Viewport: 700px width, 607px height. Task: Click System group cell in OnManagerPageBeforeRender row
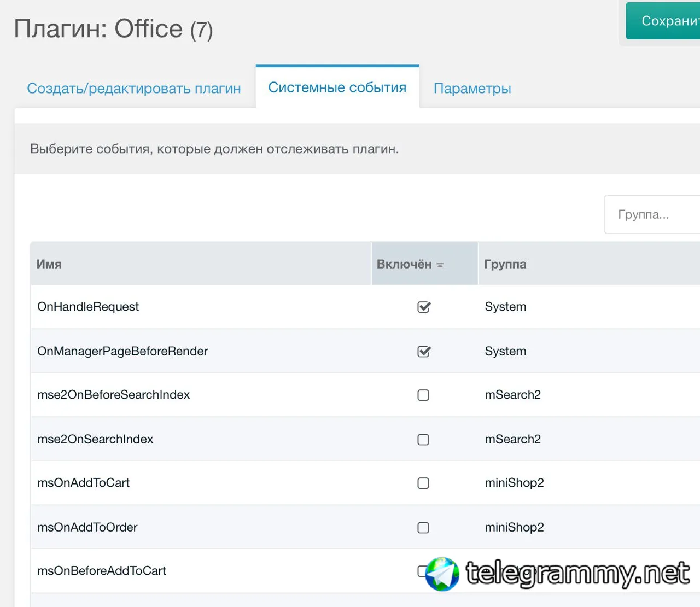pos(505,351)
